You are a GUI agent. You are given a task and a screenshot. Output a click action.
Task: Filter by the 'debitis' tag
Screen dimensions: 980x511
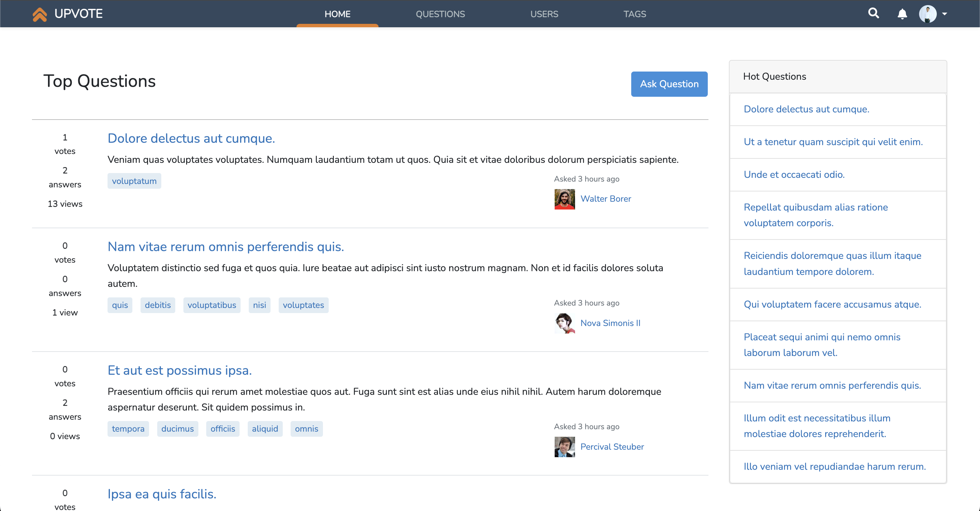coord(158,305)
